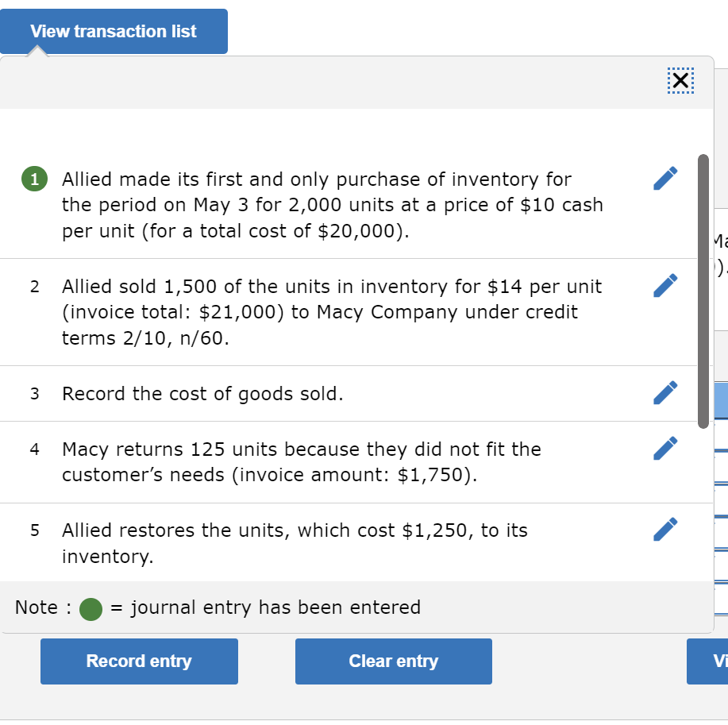
Task: Click the edit pencil next to Macy's return entry
Action: [664, 449]
